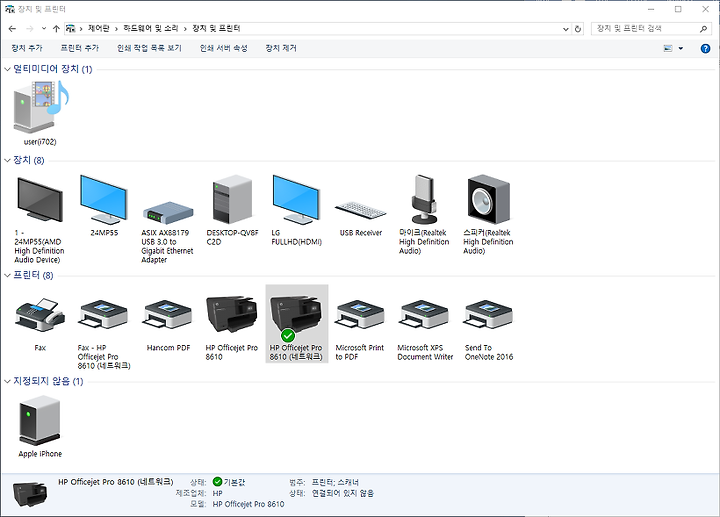Collapse the 지정되지 않음 (1) group
Screen dimensions: 720x517
point(7,382)
